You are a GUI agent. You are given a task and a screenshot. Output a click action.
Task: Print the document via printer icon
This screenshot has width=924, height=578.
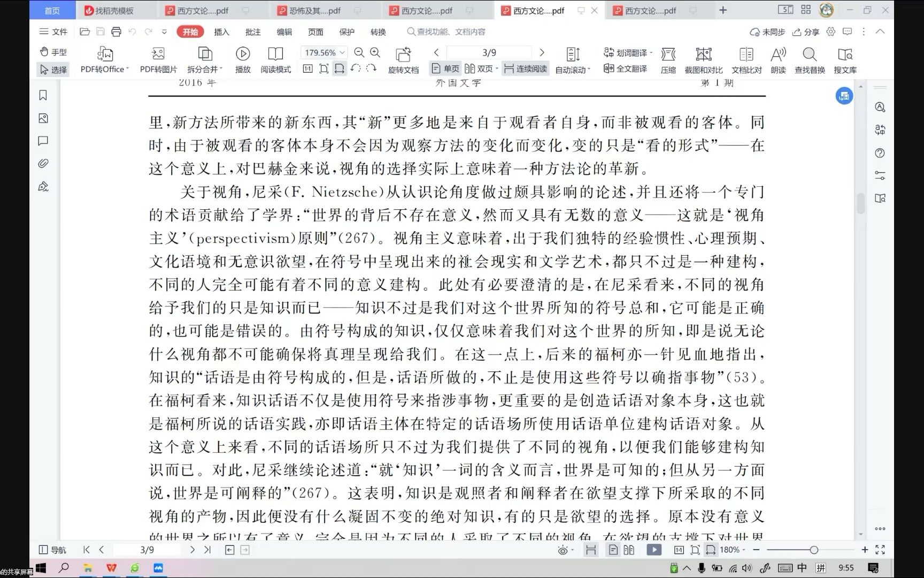[x=116, y=32]
